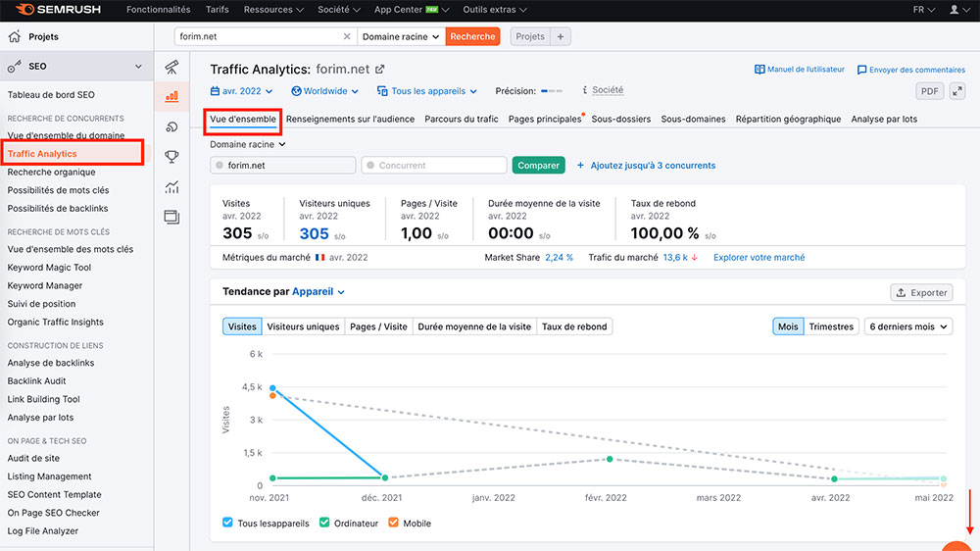Click the Projets home icon
This screenshot has height=551, width=980.
pyautogui.click(x=15, y=36)
